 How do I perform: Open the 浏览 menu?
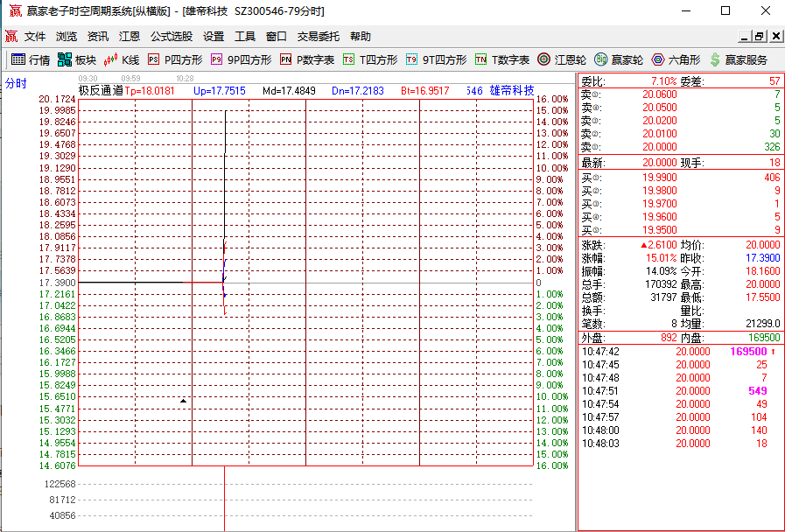(x=67, y=37)
